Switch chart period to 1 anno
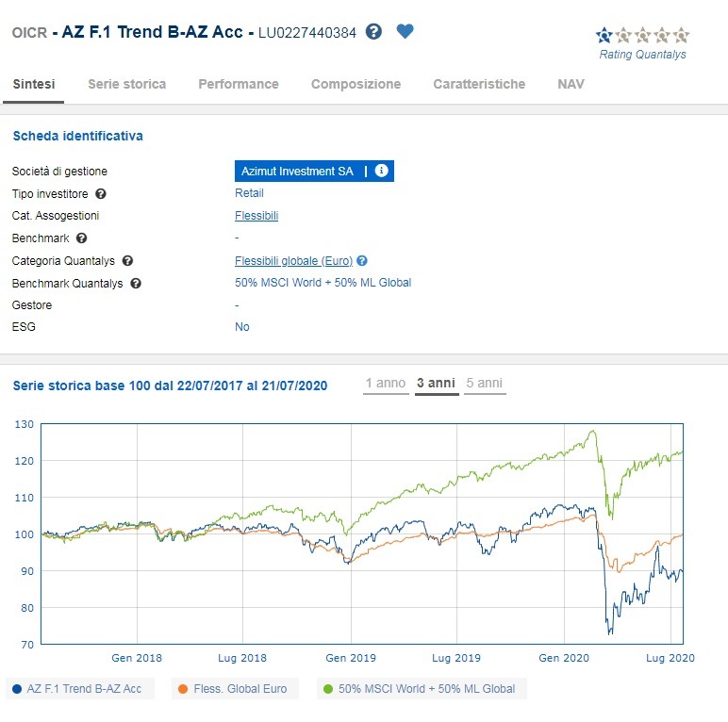This screenshot has width=728, height=722. pos(385,384)
